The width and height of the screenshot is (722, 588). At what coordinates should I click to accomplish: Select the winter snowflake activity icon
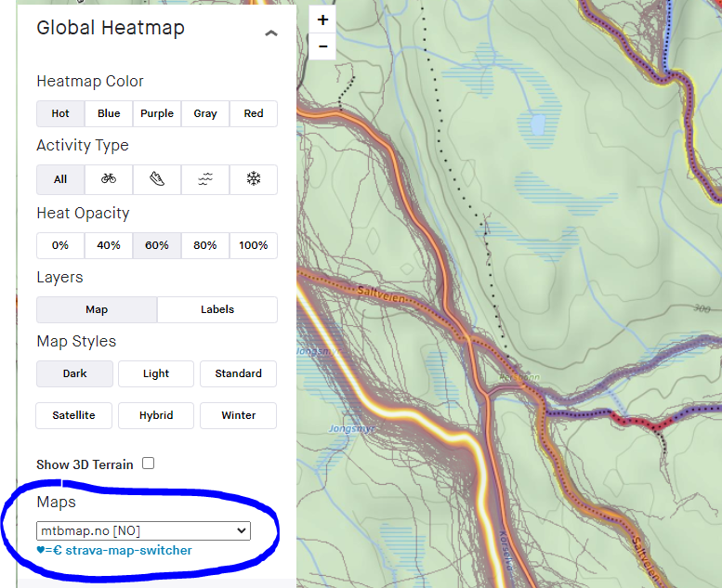(254, 179)
